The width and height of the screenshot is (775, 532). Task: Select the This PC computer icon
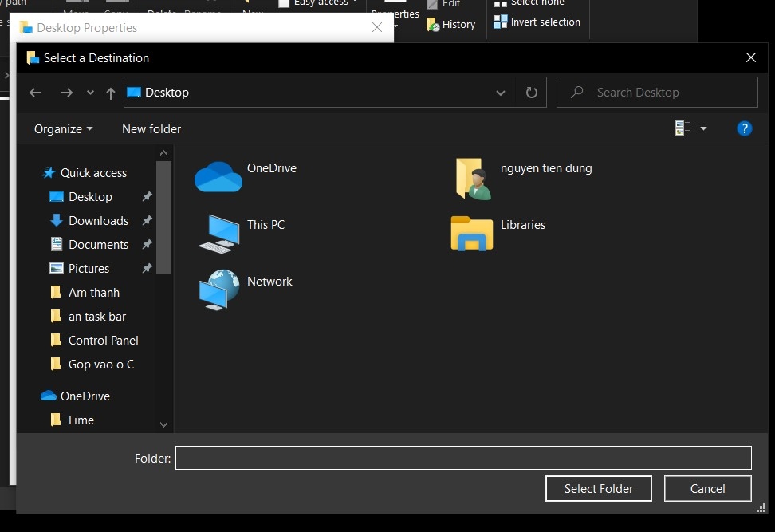219,234
